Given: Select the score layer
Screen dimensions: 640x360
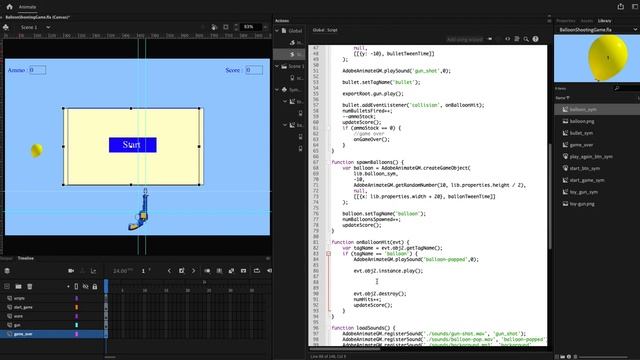Looking at the screenshot, I should pyautogui.click(x=52, y=316).
